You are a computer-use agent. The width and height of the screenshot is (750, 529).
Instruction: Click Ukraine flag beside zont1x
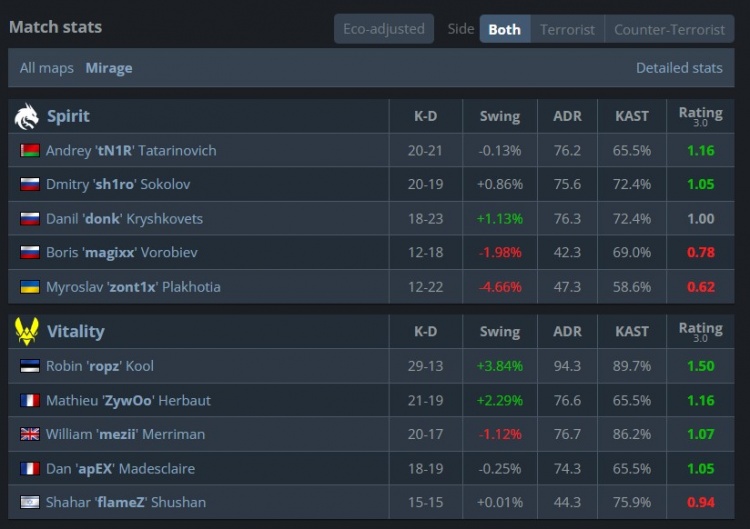click(30, 287)
